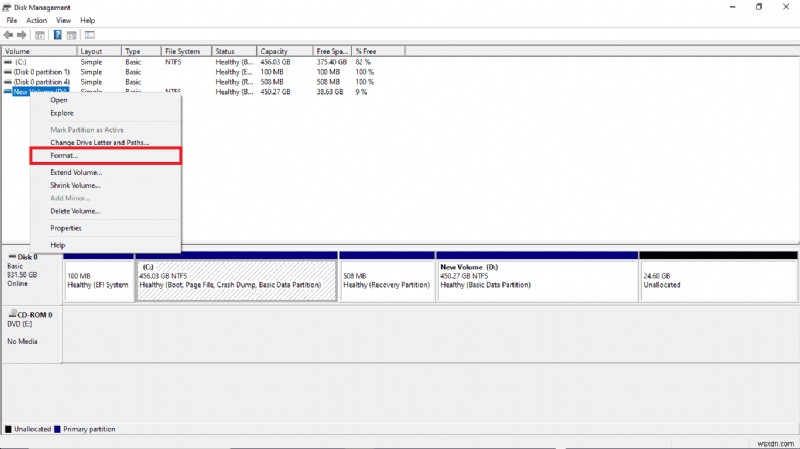Choose Help in the context menu
This screenshot has height=449, width=800.
[x=106, y=245]
